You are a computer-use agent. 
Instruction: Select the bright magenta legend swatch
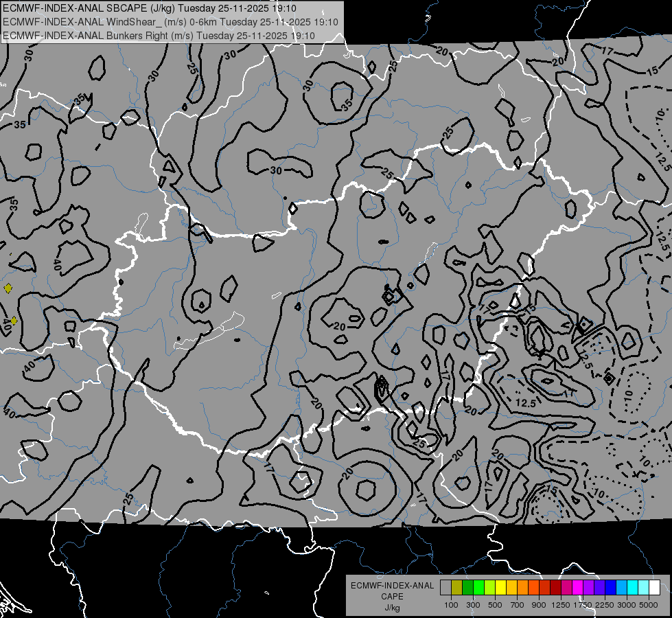tap(578, 588)
